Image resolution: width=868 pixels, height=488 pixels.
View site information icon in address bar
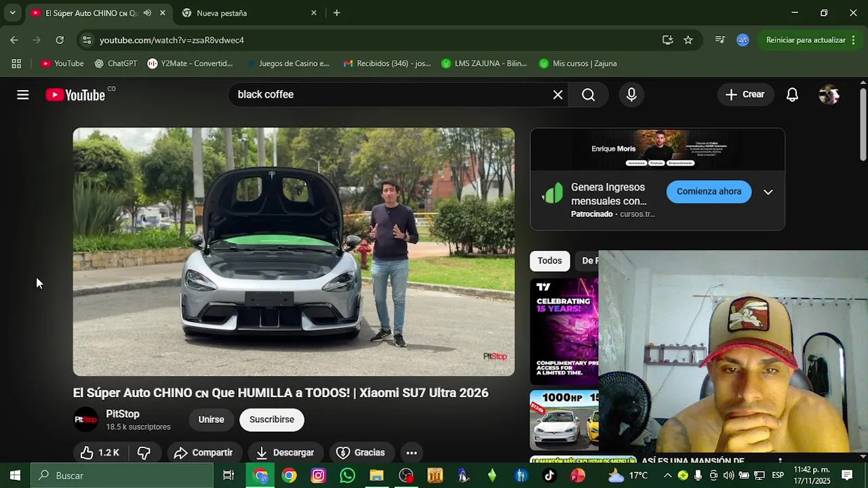coord(87,40)
